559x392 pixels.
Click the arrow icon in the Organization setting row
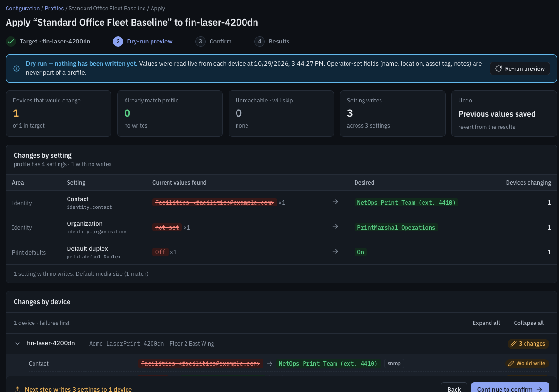335,227
